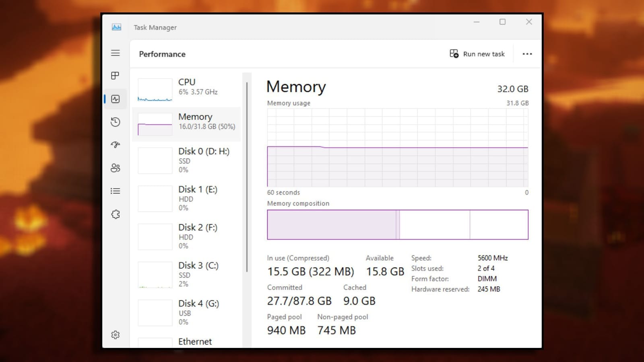Select Ethernet in the performance list
Screen dimensions: 644x362
(186, 342)
